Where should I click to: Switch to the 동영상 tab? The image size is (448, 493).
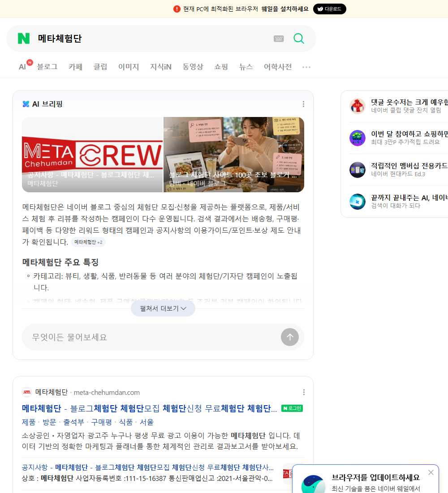[x=193, y=67]
